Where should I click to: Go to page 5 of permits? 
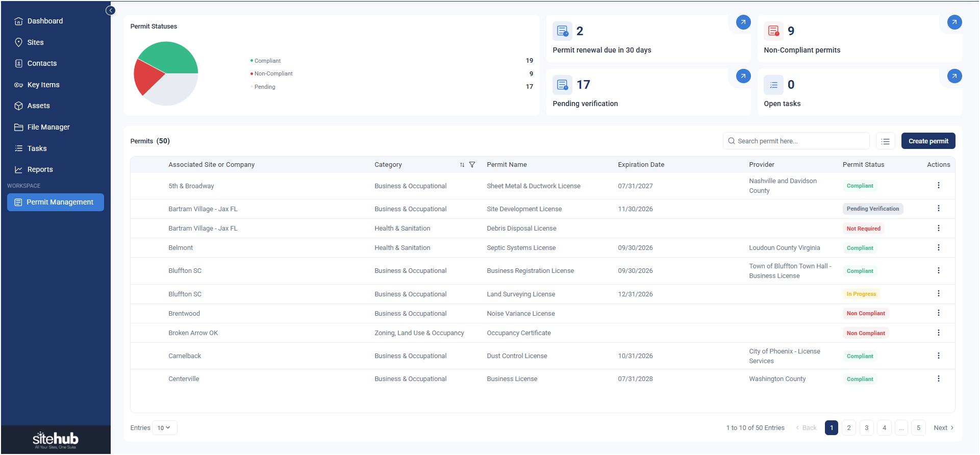click(x=918, y=428)
